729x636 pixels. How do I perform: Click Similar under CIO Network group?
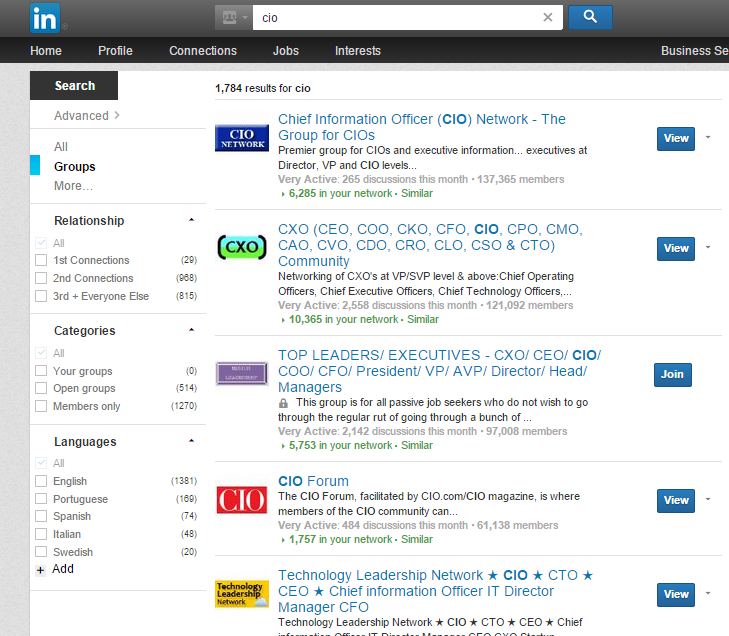tap(417, 193)
